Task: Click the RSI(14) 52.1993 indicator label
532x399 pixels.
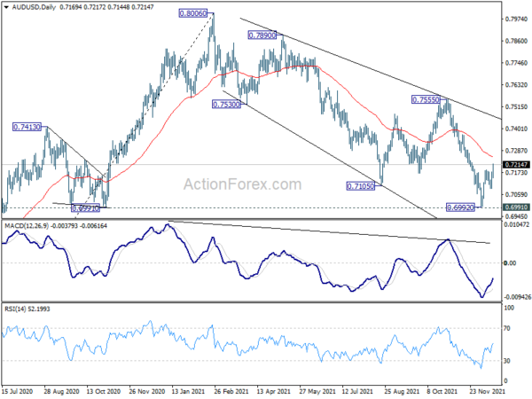Action: tap(27, 309)
